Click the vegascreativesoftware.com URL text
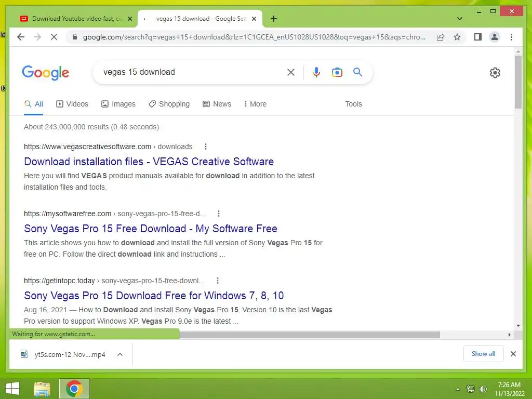The image size is (532, 399). pos(108,147)
